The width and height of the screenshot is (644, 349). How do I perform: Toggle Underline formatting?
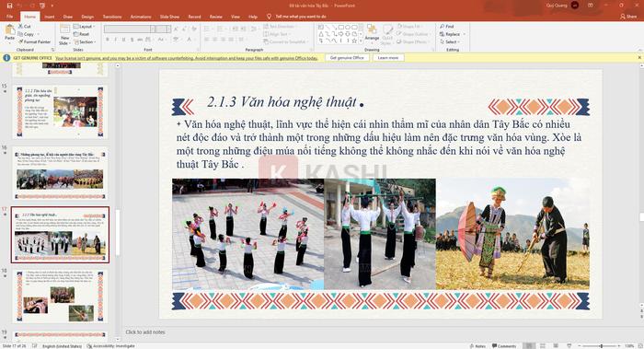tap(123, 40)
